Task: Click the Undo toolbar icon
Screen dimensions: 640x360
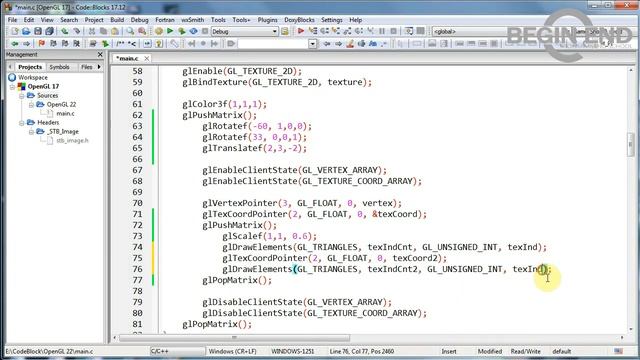Action: click(64, 31)
